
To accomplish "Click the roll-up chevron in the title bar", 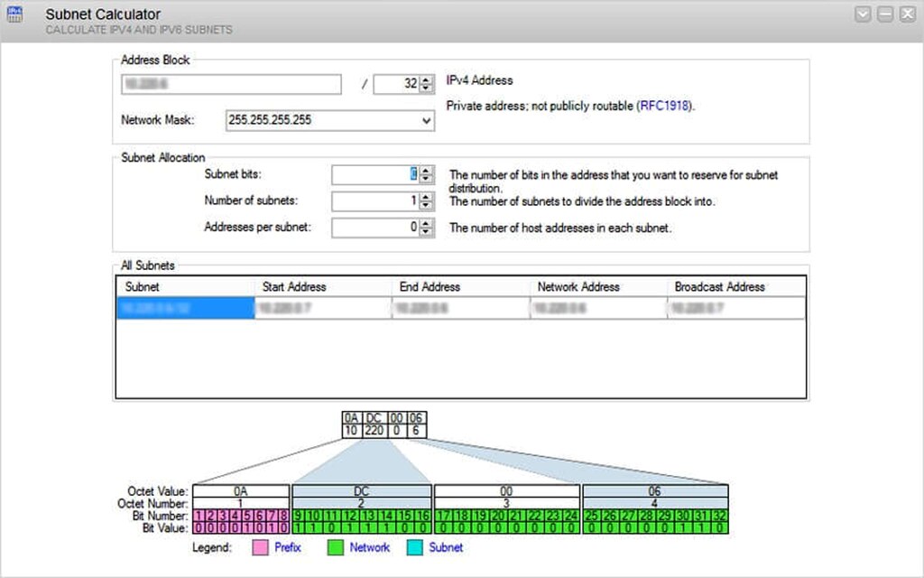I will click(x=862, y=14).
